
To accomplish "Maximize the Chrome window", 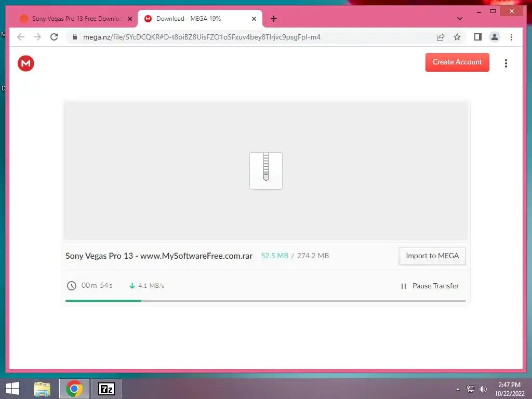I will pyautogui.click(x=493, y=11).
